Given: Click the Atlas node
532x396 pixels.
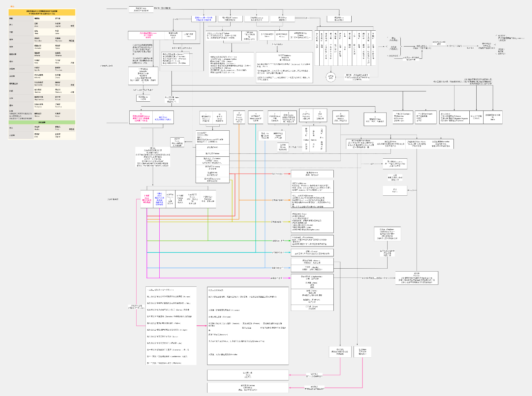Looking at the screenshot, I should [x=391, y=144].
